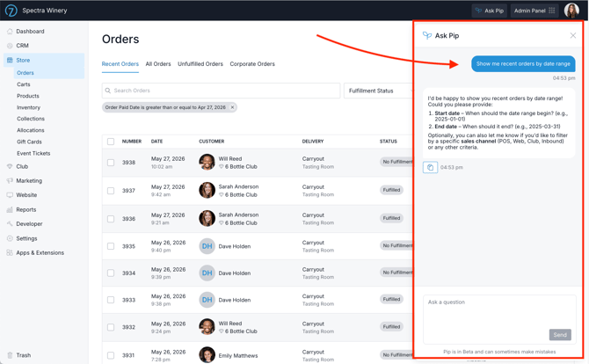Open order number 3934
The width and height of the screenshot is (589, 364).
coord(128,273)
